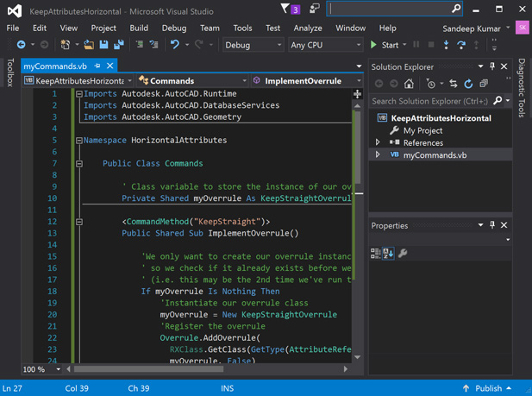Click the Undo arrow icon
This screenshot has height=396, width=532.
pyautogui.click(x=175, y=45)
